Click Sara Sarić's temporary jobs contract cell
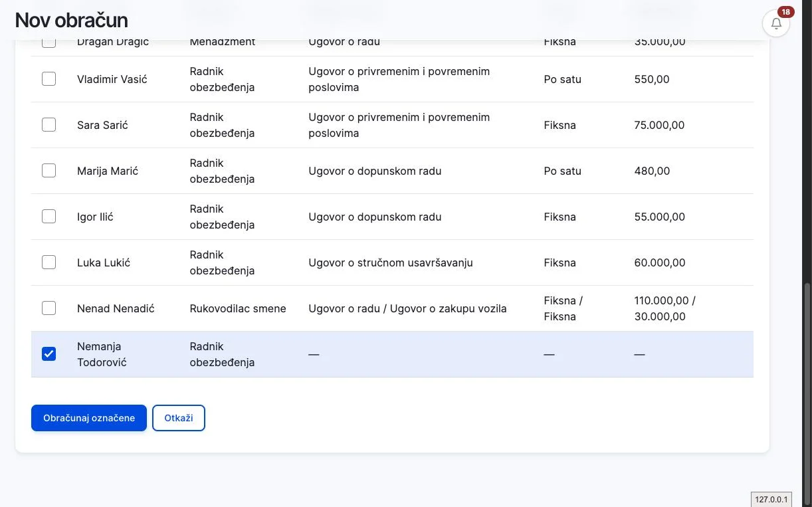Image resolution: width=812 pixels, height=507 pixels. 399,125
